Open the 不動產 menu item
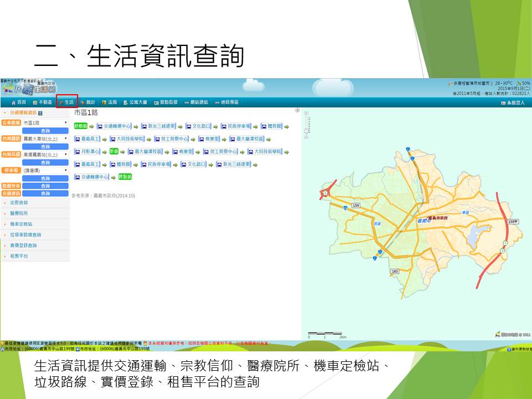The height and width of the screenshot is (399, 532). [43, 102]
